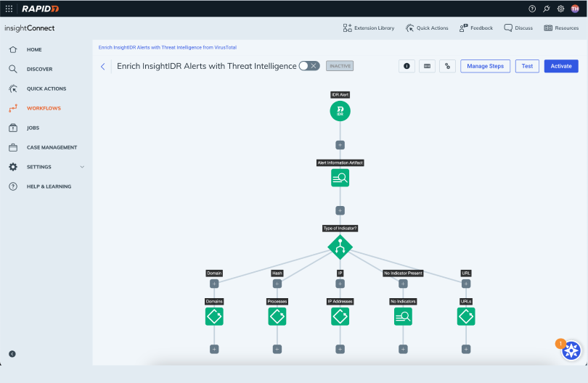This screenshot has width=588, height=383.
Task: Select the IP Addresses loop node
Action: (340, 316)
